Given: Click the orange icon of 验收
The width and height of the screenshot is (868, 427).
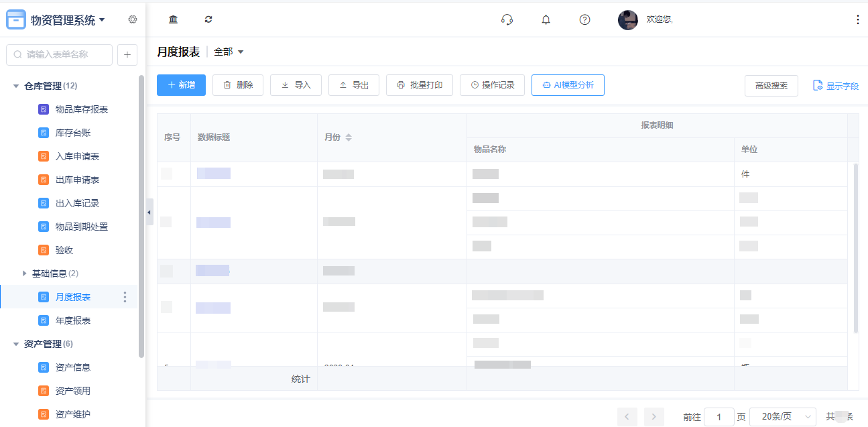Looking at the screenshot, I should tap(44, 250).
